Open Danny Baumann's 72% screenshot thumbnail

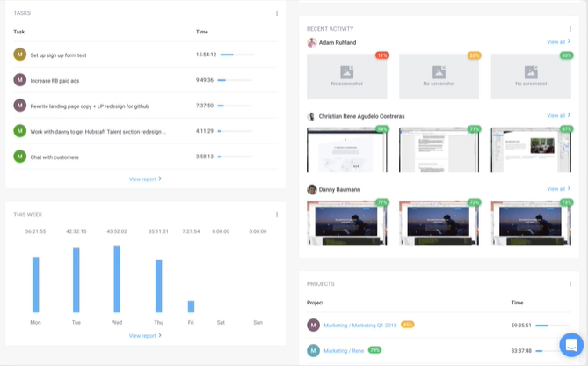[439, 223]
